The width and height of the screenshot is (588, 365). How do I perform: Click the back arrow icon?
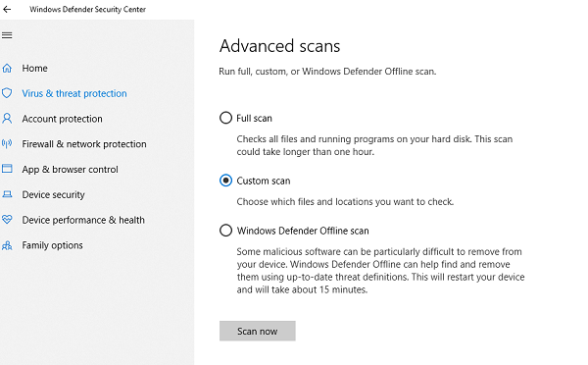(x=7, y=10)
